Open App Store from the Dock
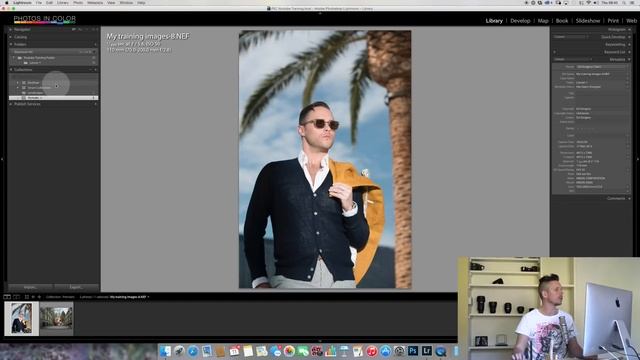Image resolution: width=640 pixels, height=360 pixels. coord(386,351)
